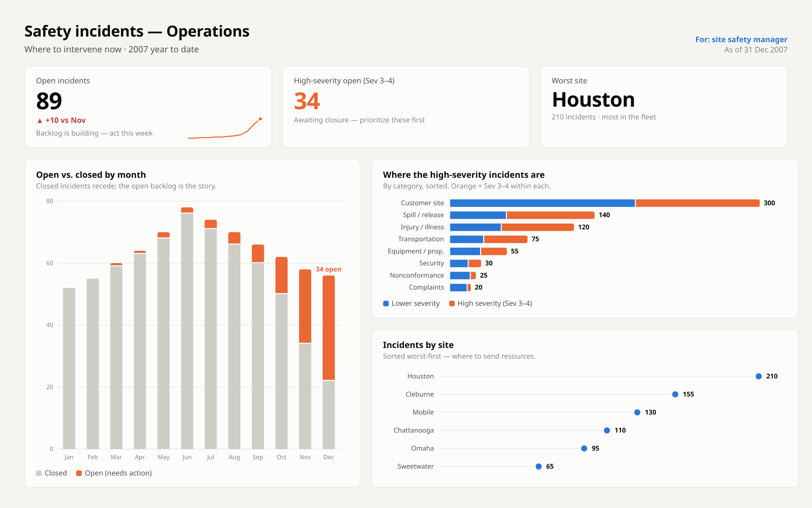
Task: Click the Mobile blue dot marker
Action: point(637,412)
